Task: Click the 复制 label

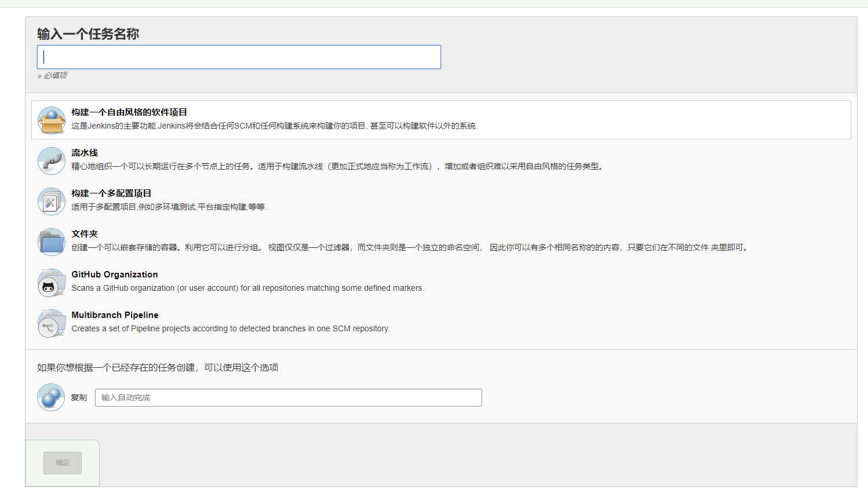Action: point(79,397)
